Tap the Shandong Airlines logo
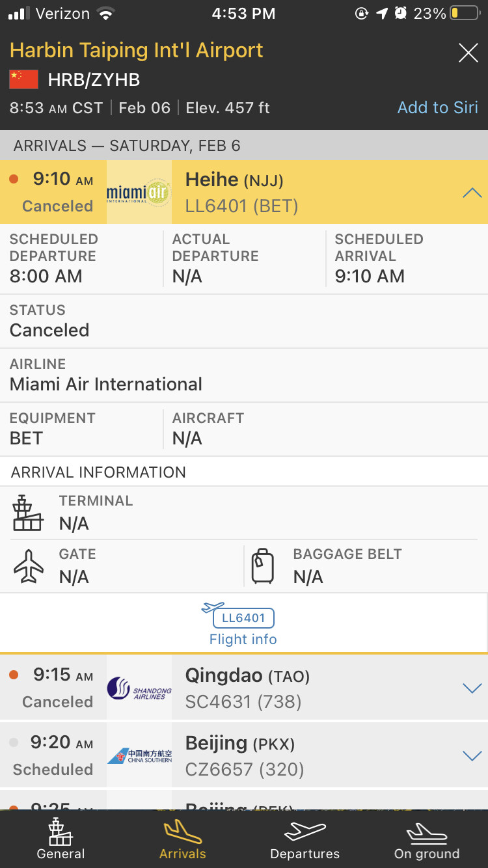Screen dimensions: 488x868 139,688
